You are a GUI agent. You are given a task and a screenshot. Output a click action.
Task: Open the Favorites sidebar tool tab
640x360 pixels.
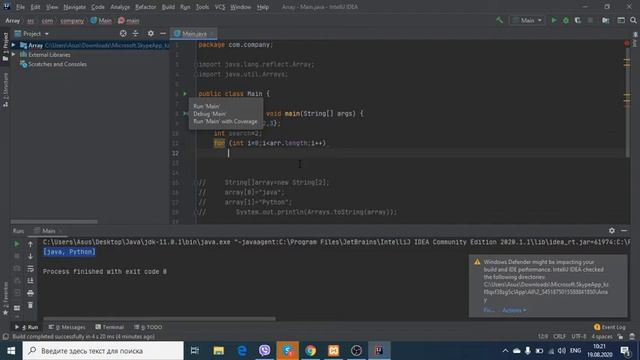point(5,299)
